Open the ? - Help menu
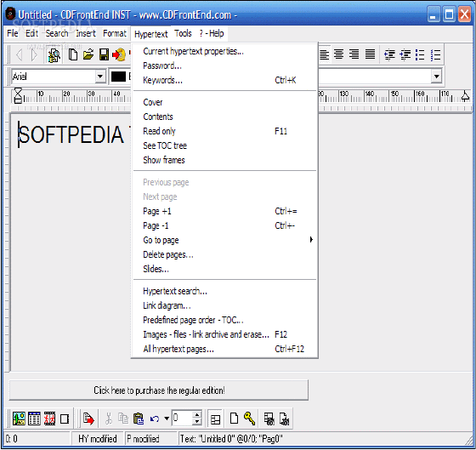476x450 pixels. pyautogui.click(x=212, y=33)
